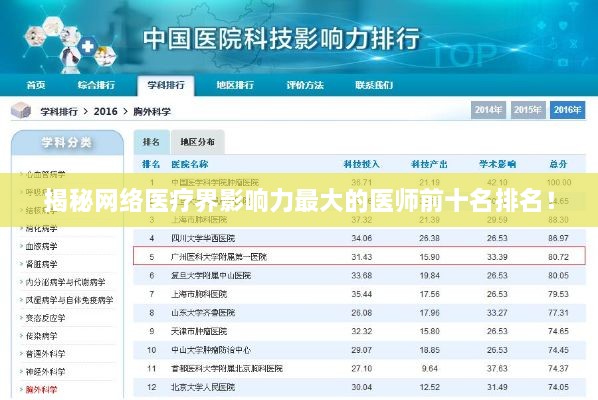
Task: Click the 2016 breadcrumb link
Action: (x=105, y=111)
